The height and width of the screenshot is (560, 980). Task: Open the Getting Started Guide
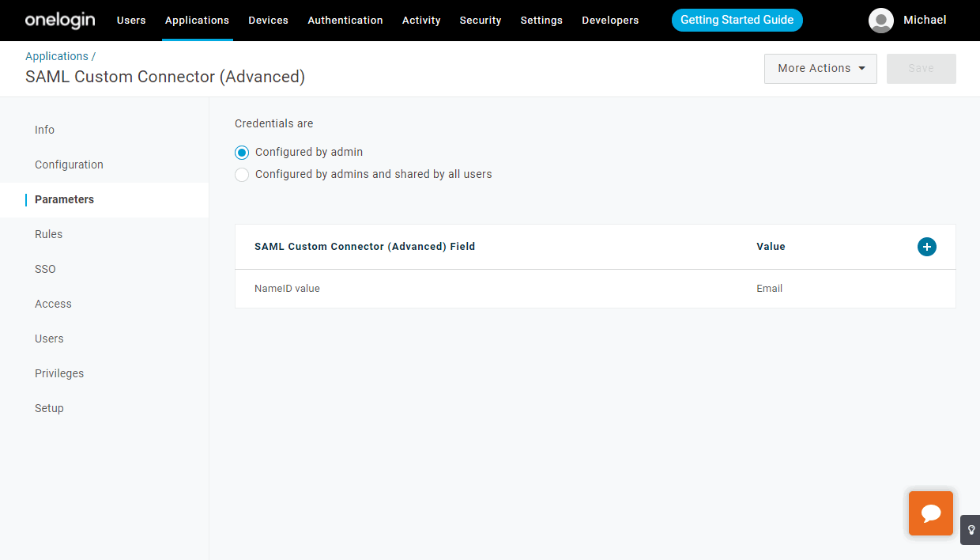[x=737, y=20]
